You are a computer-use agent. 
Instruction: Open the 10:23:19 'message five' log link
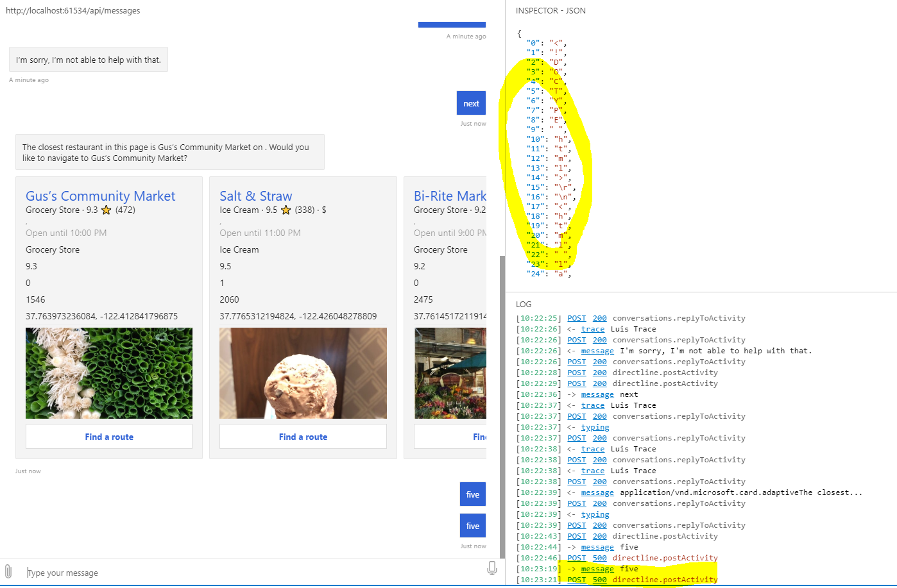pos(597,569)
